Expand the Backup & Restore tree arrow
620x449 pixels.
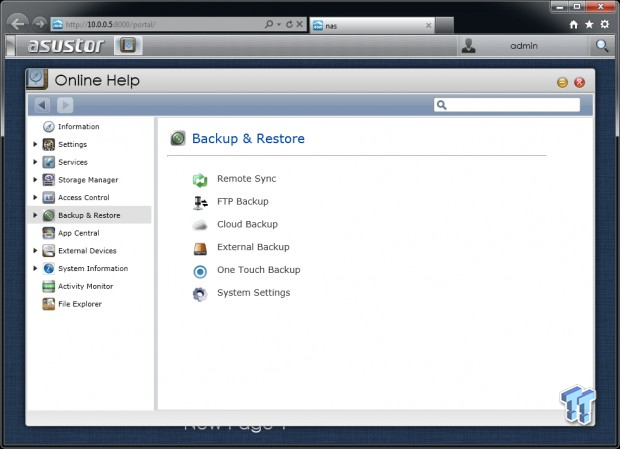click(35, 215)
